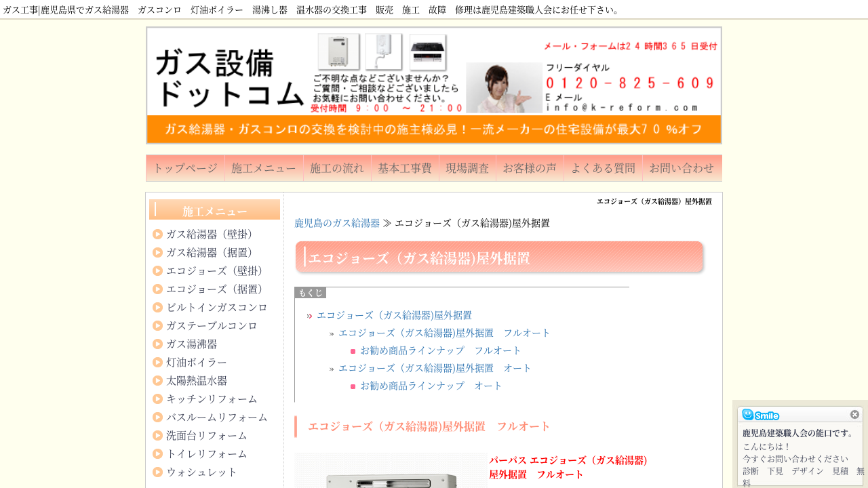Follow the 鹿児島のガス給湯器 breadcrumb link
Viewport: 868px width, 488px height.
[337, 223]
